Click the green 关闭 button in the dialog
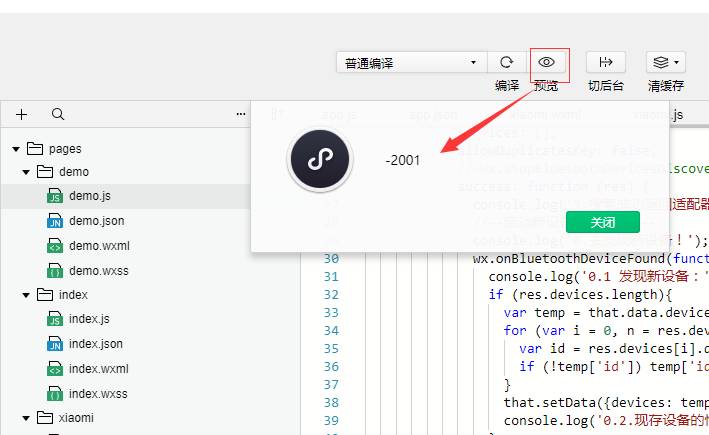Image resolution: width=709 pixels, height=435 pixels. 603,222
